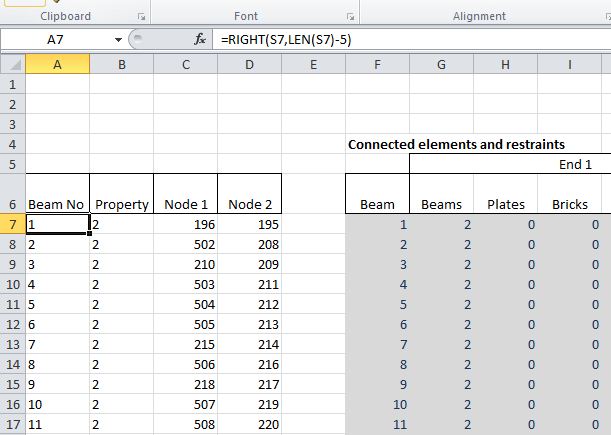Select row 12 header

tap(12, 325)
